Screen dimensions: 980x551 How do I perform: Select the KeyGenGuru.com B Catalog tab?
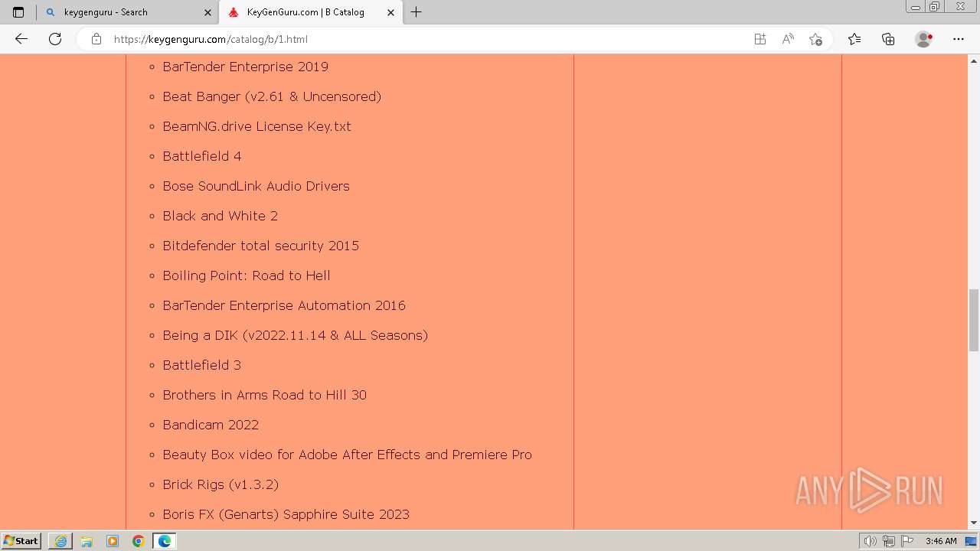312,12
